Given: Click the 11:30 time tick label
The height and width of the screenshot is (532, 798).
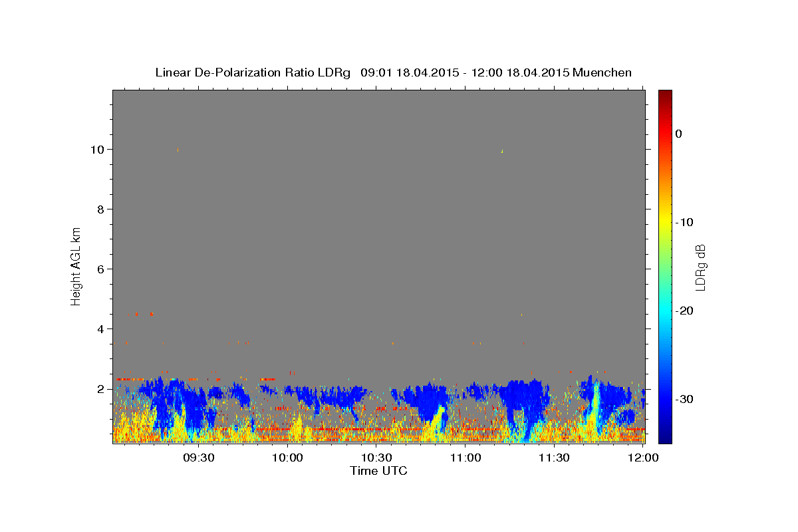Looking at the screenshot, I should tap(554, 458).
